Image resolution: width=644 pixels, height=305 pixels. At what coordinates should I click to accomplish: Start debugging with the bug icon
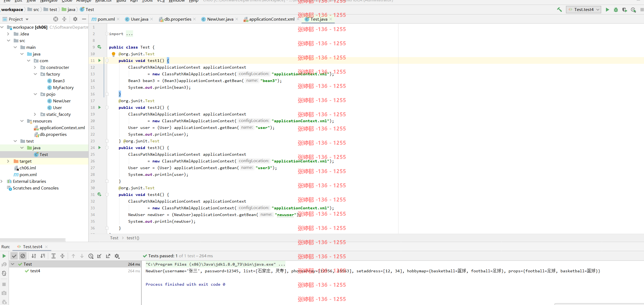pyautogui.click(x=616, y=10)
